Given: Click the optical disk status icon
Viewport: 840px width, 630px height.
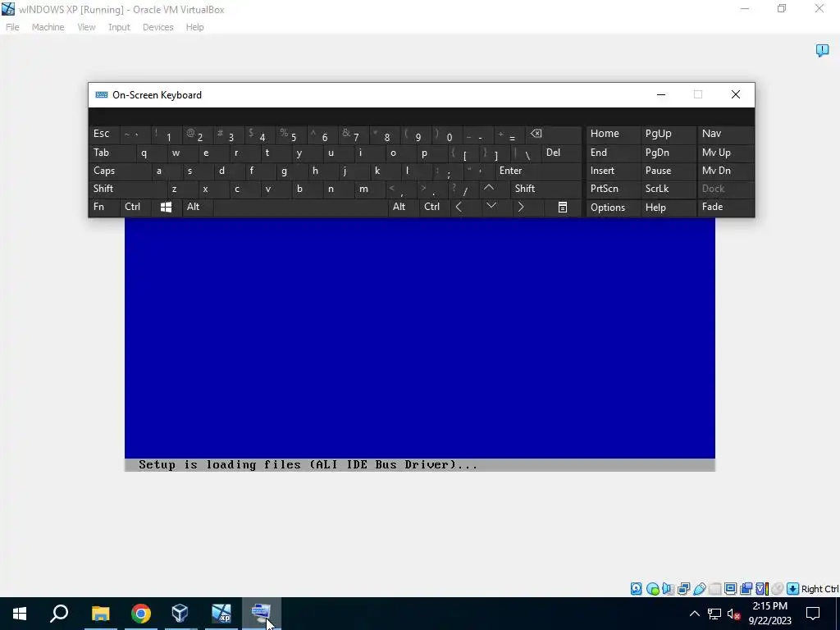Looking at the screenshot, I should click(x=652, y=589).
